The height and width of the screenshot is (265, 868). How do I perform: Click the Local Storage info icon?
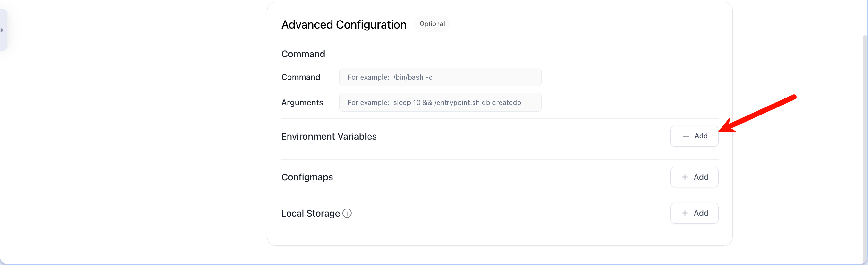click(x=347, y=213)
